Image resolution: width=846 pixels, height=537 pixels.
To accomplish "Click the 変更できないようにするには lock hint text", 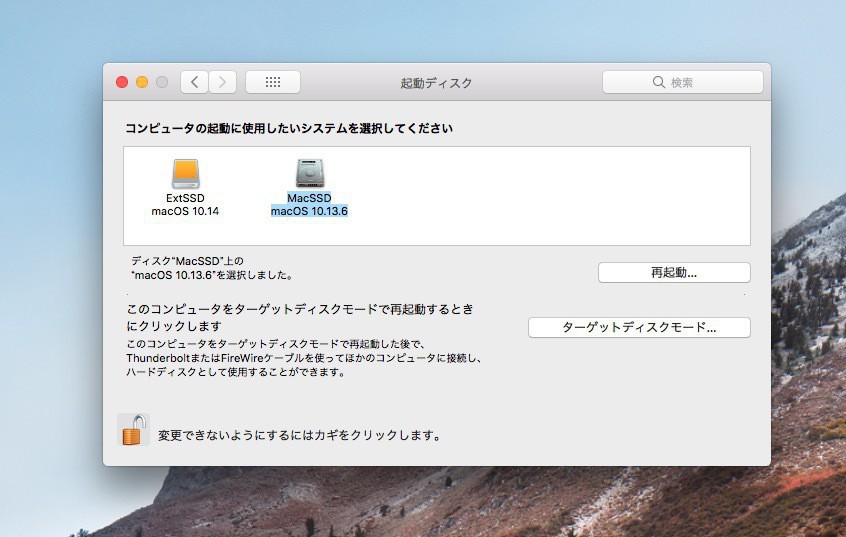I will pos(299,436).
